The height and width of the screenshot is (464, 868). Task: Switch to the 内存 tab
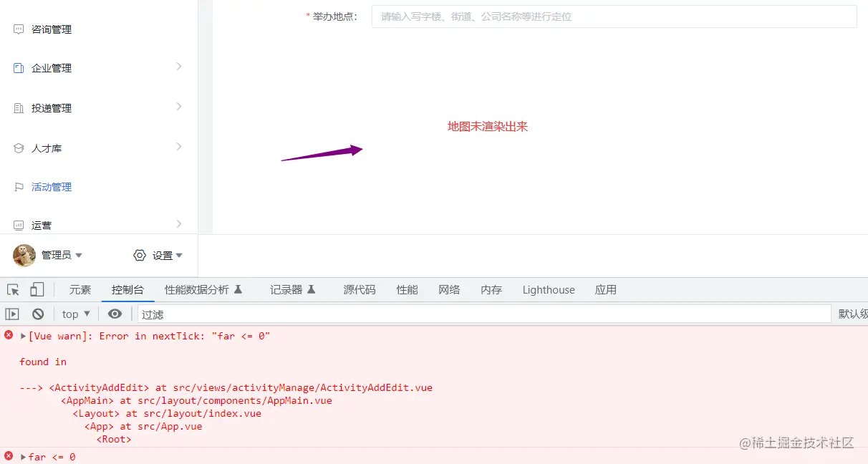491,289
